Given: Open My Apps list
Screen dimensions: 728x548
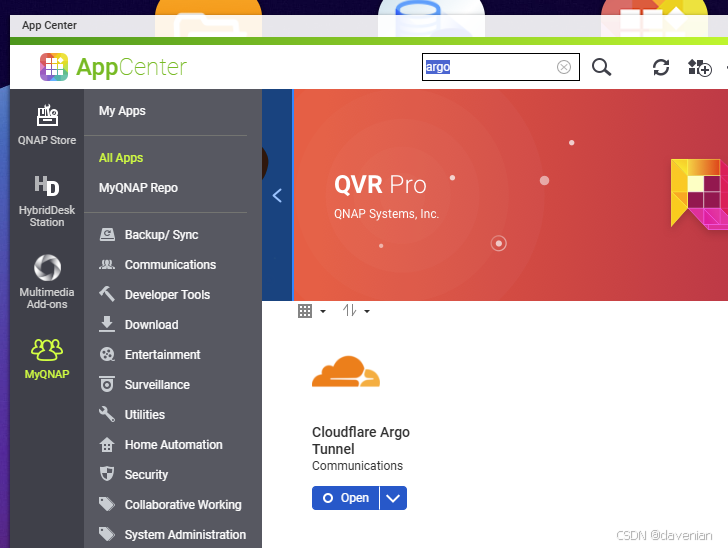Looking at the screenshot, I should pos(122,111).
